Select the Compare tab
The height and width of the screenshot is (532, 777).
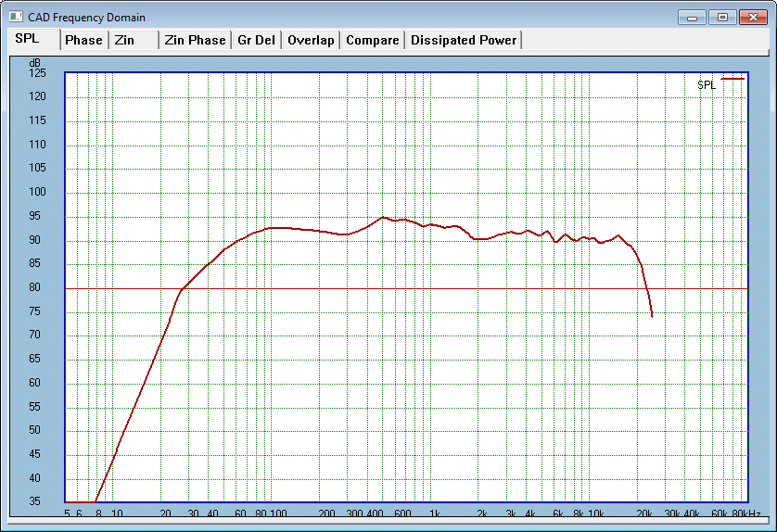coord(372,40)
